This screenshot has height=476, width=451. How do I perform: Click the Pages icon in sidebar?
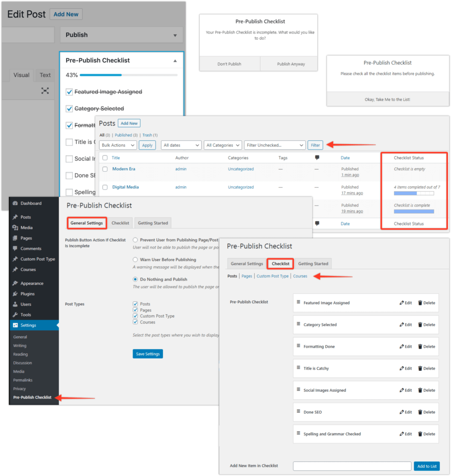[15, 238]
